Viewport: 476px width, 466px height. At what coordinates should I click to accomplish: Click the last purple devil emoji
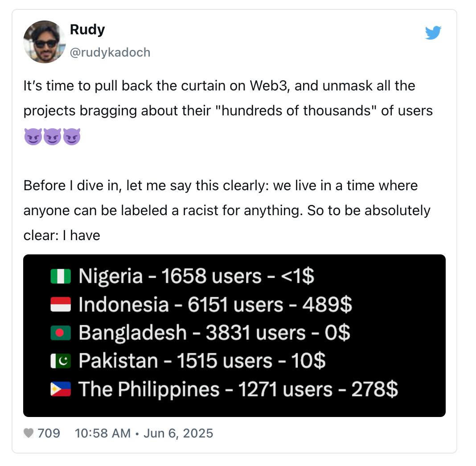(72, 137)
